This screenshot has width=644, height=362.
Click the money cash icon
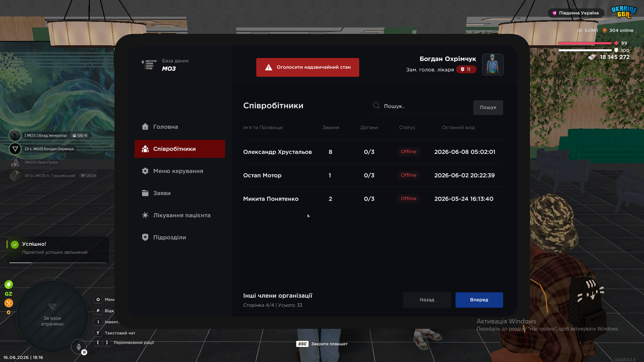tap(592, 57)
